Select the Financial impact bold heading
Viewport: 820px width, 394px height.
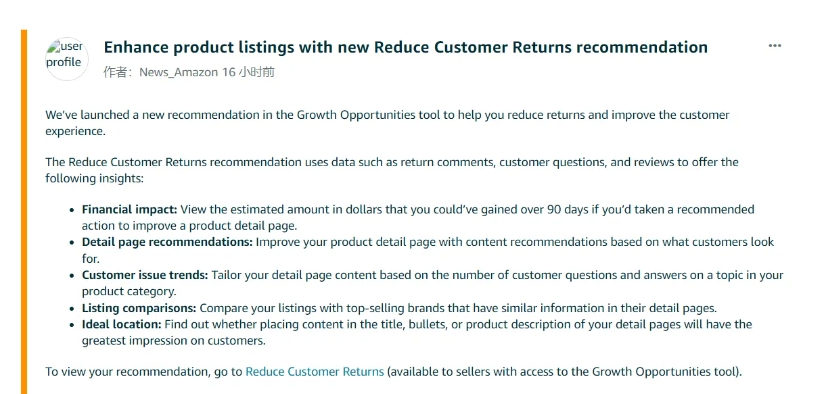[130, 210]
